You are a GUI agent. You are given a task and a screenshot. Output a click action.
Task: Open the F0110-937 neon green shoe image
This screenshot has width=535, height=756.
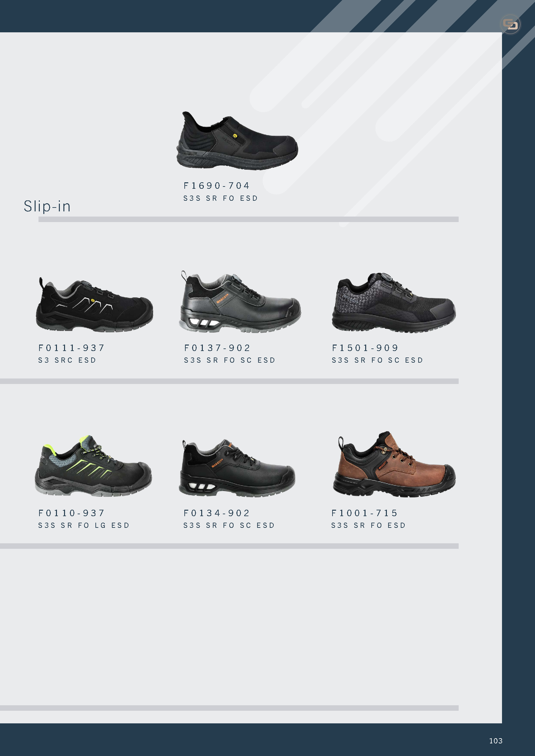93,465
